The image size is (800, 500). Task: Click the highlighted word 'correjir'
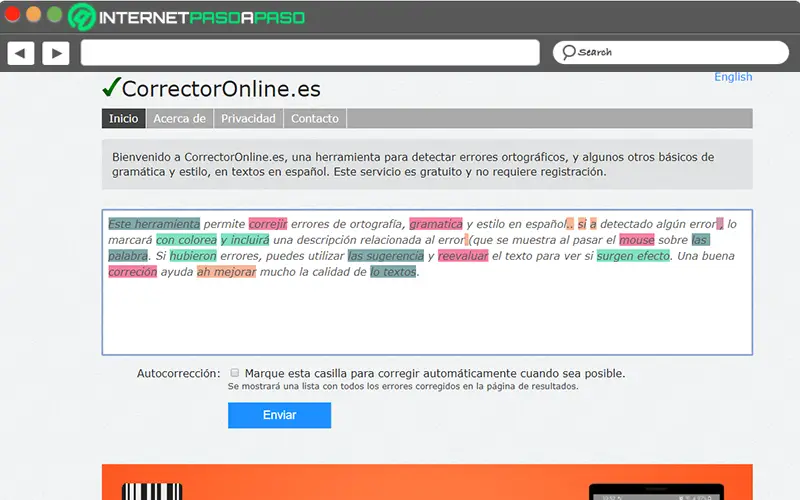tap(268, 224)
